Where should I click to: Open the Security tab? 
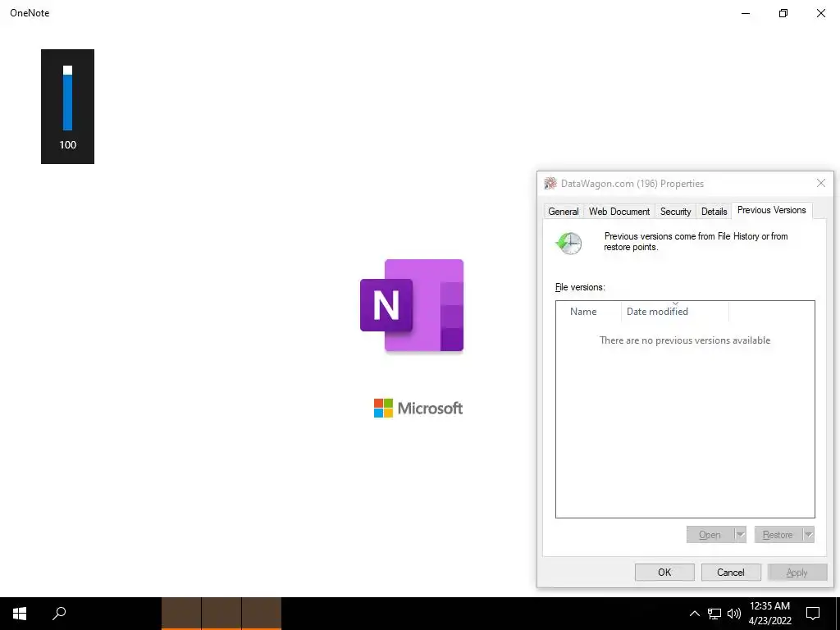(675, 212)
